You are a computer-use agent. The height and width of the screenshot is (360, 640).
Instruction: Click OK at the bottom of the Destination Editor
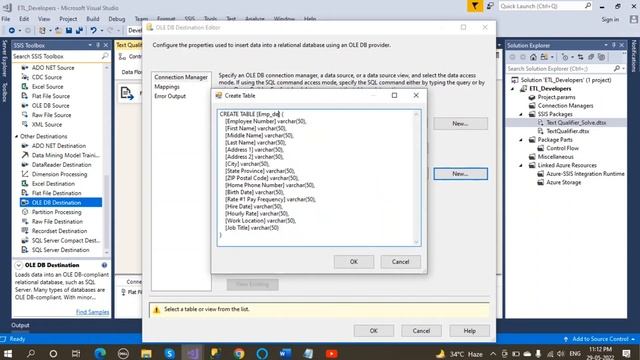(x=373, y=331)
